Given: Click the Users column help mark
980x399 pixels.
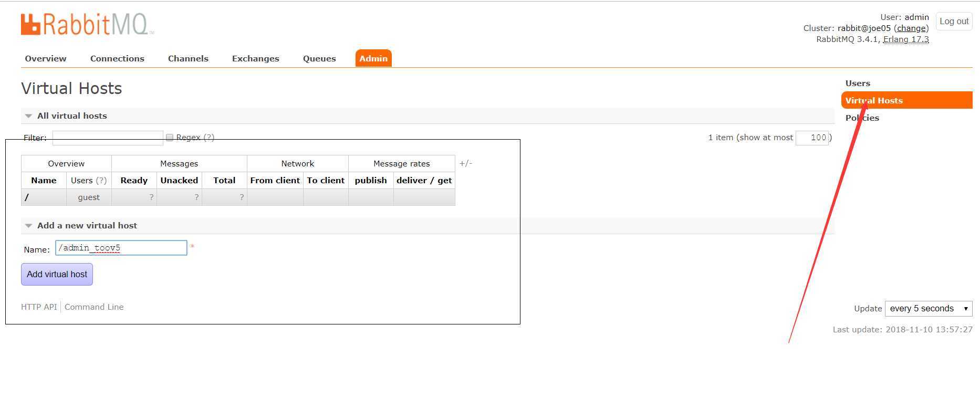Looking at the screenshot, I should pyautogui.click(x=101, y=180).
